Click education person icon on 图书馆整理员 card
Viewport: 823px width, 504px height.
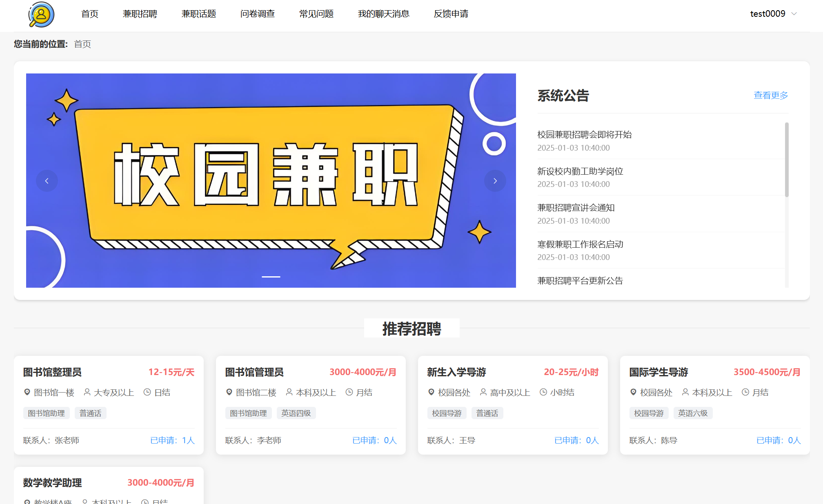pyautogui.click(x=87, y=392)
